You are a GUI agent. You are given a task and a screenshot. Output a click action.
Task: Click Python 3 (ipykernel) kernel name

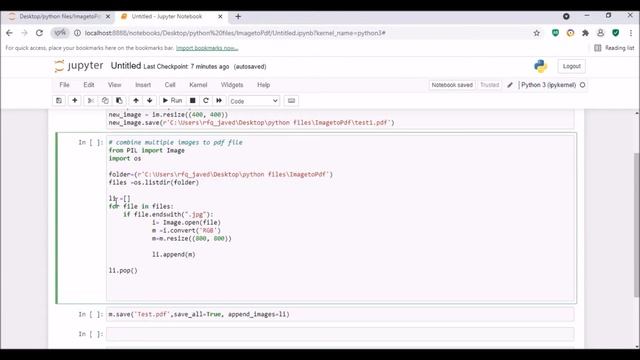pyautogui.click(x=549, y=85)
